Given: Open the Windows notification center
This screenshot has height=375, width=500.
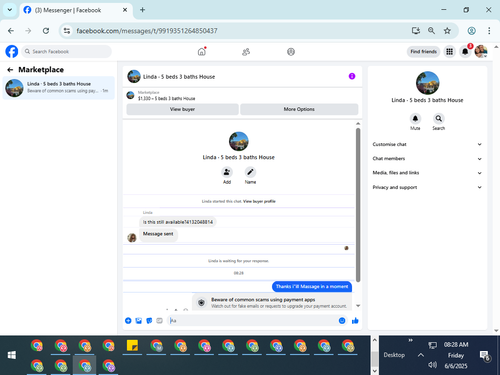Looking at the screenshot, I should point(484,356).
